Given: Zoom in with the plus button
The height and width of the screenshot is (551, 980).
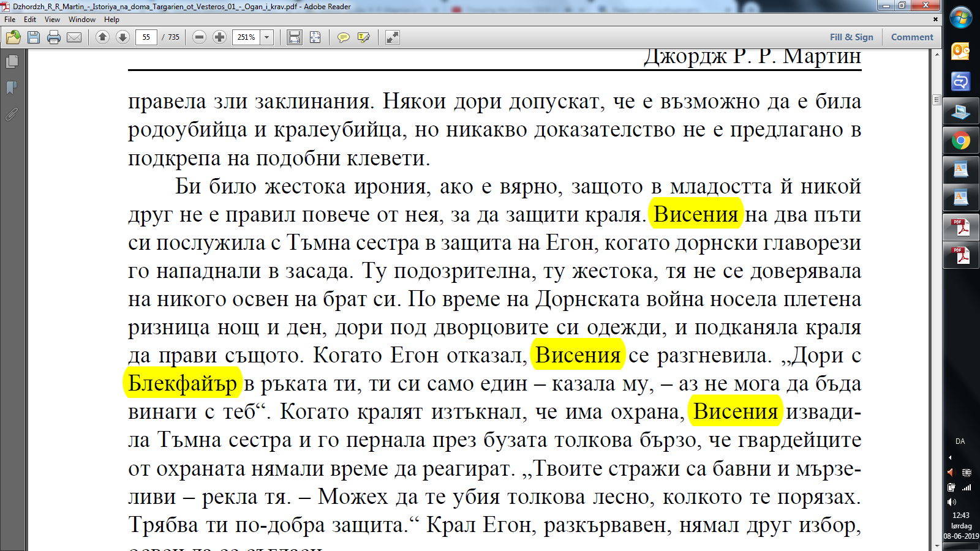Looking at the screenshot, I should tap(219, 37).
